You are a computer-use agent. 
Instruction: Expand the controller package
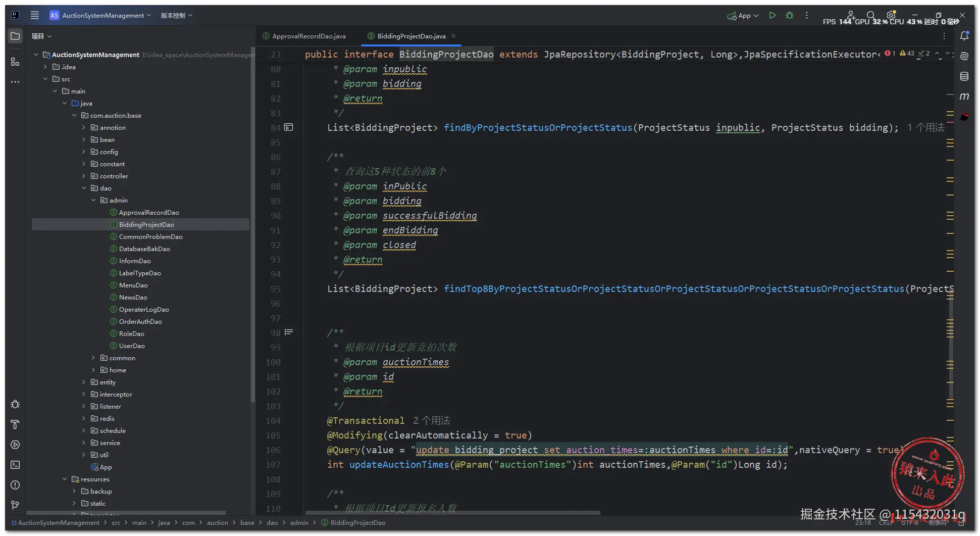tap(84, 176)
